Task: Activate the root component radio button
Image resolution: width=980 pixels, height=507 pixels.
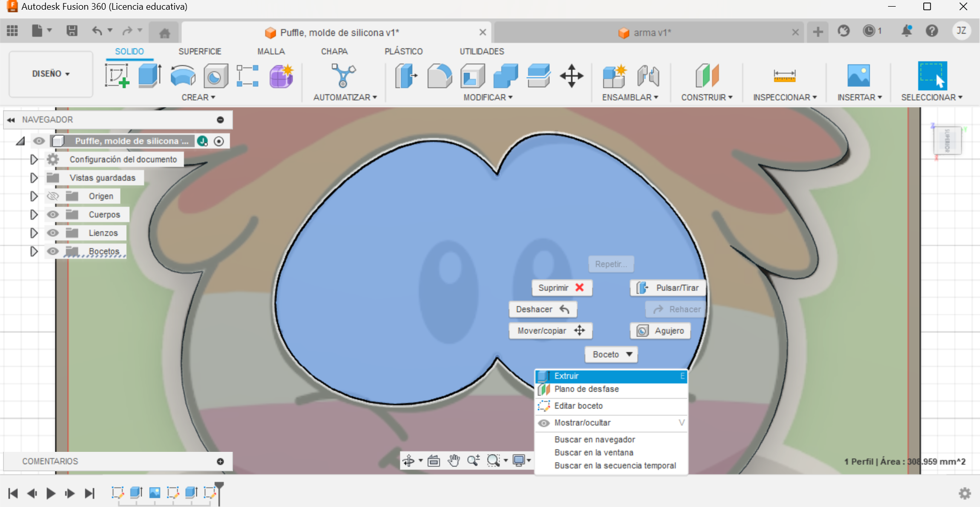Action: click(x=219, y=141)
